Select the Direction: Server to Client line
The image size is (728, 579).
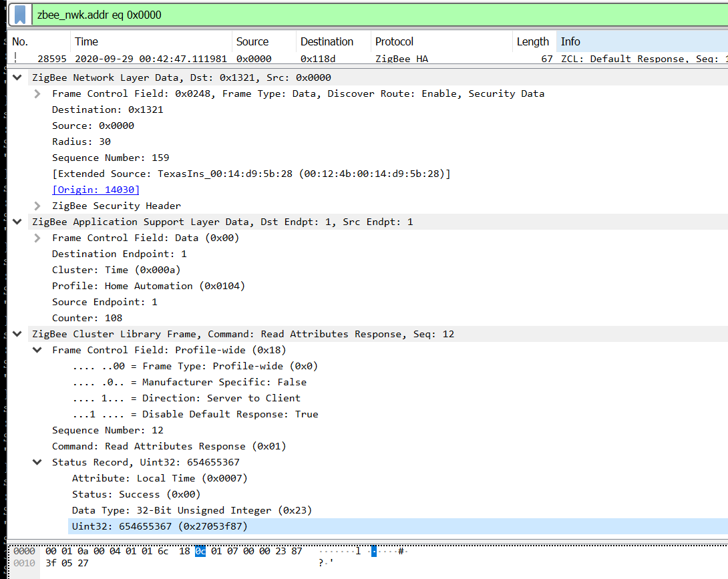[186, 398]
